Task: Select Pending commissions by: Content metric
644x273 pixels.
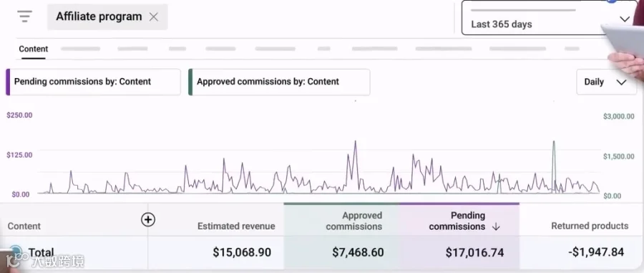Action: pos(93,82)
